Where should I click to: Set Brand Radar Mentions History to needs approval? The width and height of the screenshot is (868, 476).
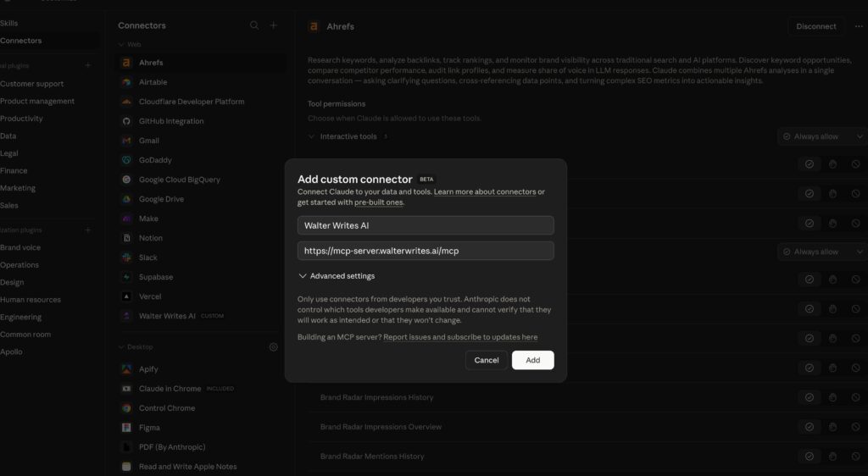pyautogui.click(x=832, y=457)
